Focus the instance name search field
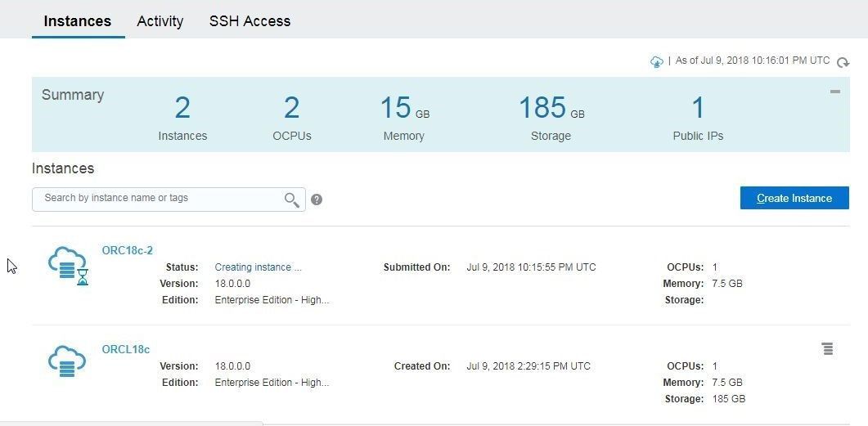 [169, 200]
